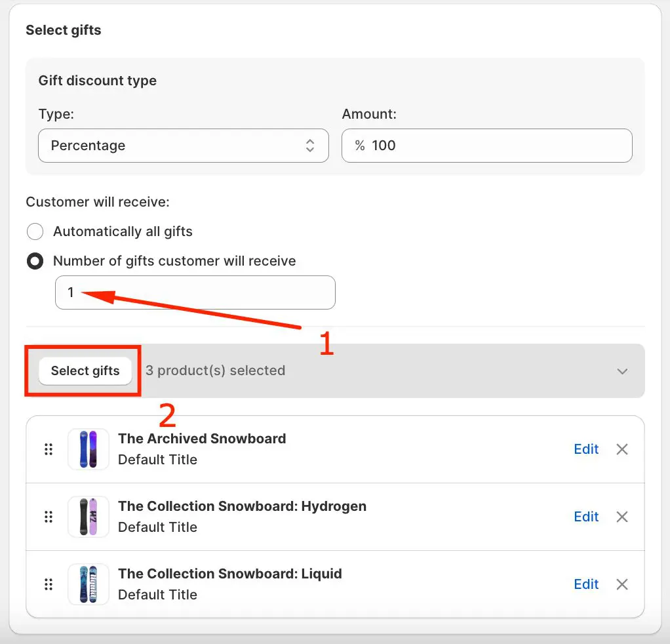Edit The Collection Snowboard: Hydrogen gift
The width and height of the screenshot is (670, 644).
click(x=586, y=517)
